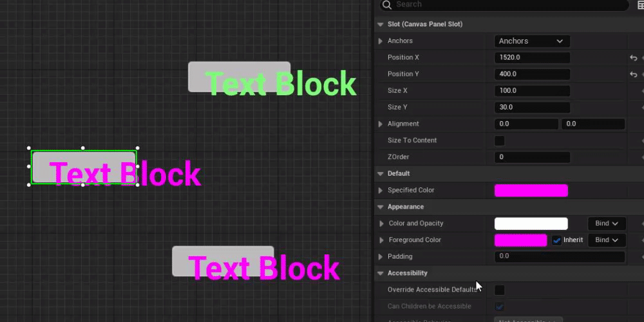Expand the Color and Opacity row

click(x=381, y=224)
